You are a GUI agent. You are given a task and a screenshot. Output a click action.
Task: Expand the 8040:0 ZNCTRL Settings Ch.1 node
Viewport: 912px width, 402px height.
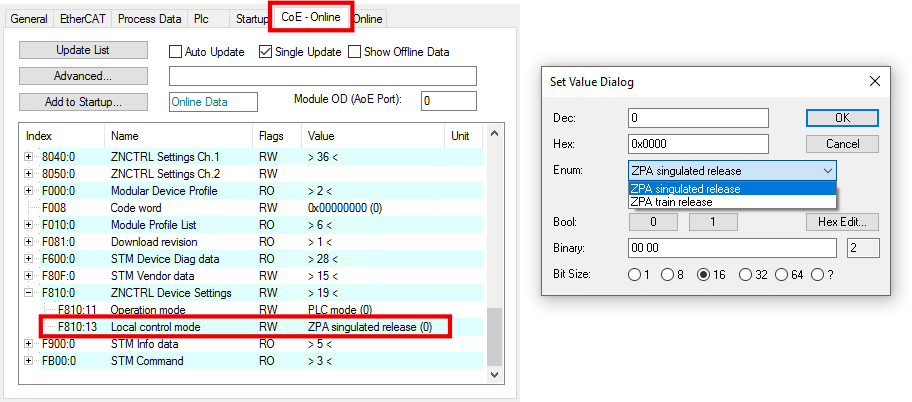click(28, 157)
